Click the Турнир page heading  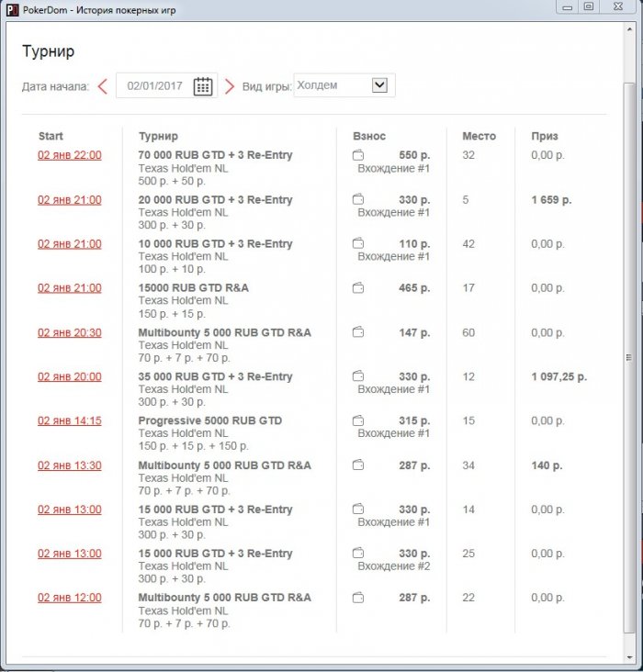pyautogui.click(x=48, y=51)
